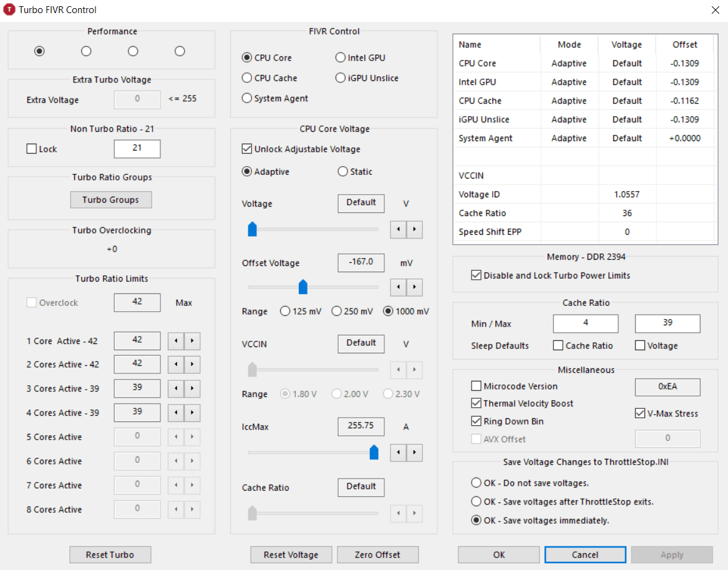The image size is (728, 570).
Task: Enable the Microcode Version checkbox
Action: [x=477, y=386]
